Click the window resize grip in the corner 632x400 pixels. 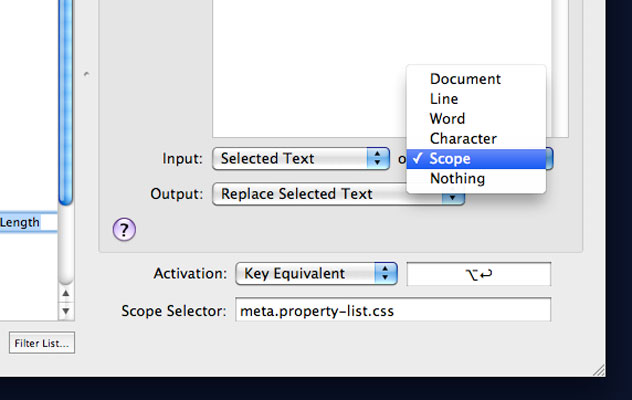coord(596,368)
